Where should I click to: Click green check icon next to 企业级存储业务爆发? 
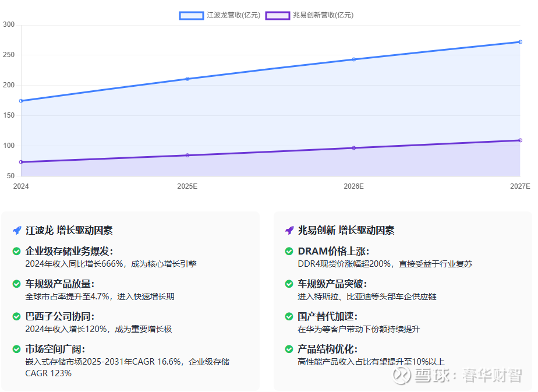[17, 251]
